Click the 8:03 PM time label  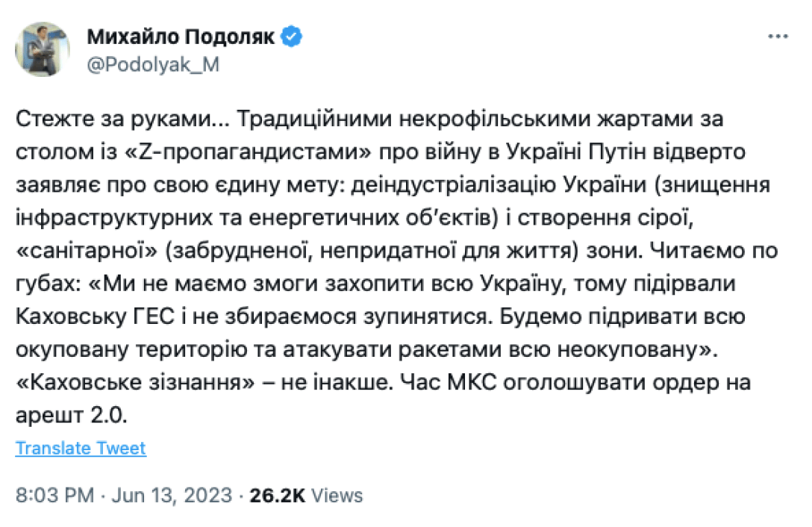(57, 495)
